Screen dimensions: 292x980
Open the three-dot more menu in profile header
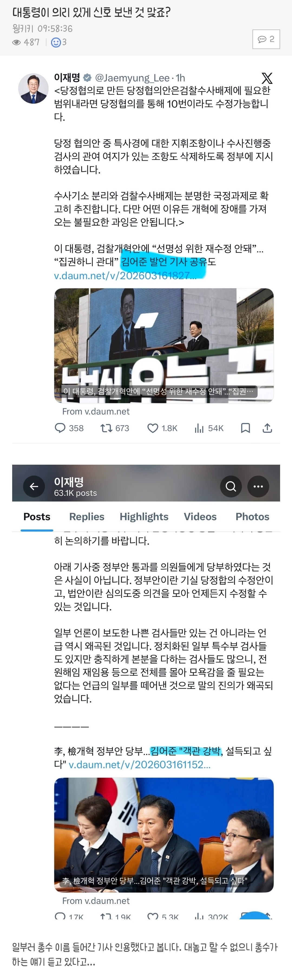coord(258,486)
